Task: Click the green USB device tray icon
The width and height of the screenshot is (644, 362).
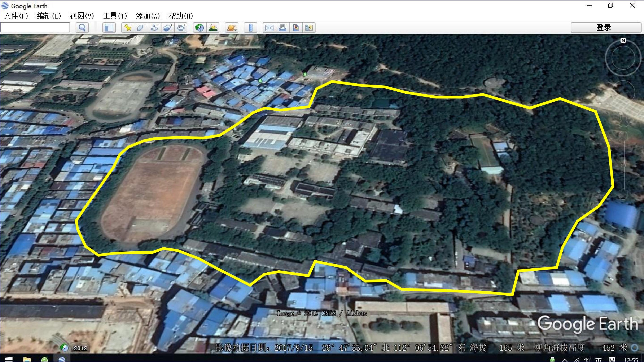Action: pyautogui.click(x=553, y=360)
